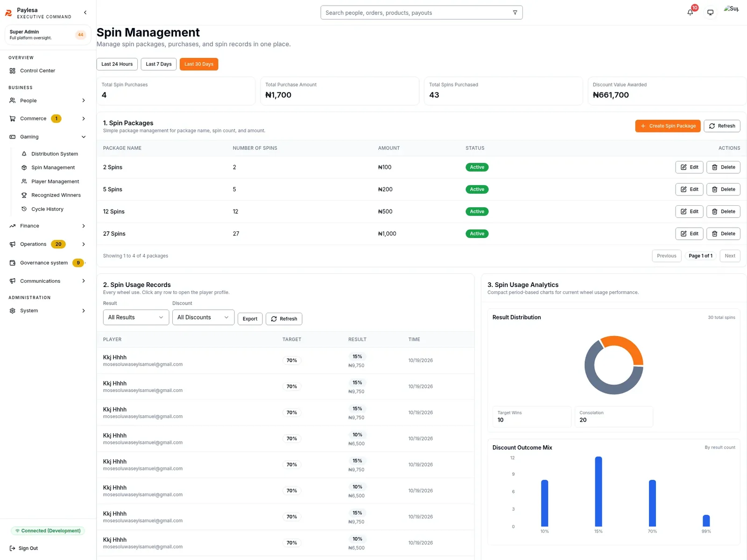
Task: Open the All Discounts dropdown
Action: [x=203, y=317]
